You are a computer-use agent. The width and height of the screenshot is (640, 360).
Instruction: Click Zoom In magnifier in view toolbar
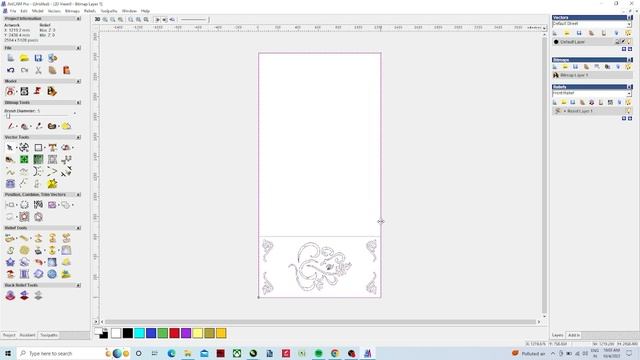pyautogui.click(x=105, y=20)
